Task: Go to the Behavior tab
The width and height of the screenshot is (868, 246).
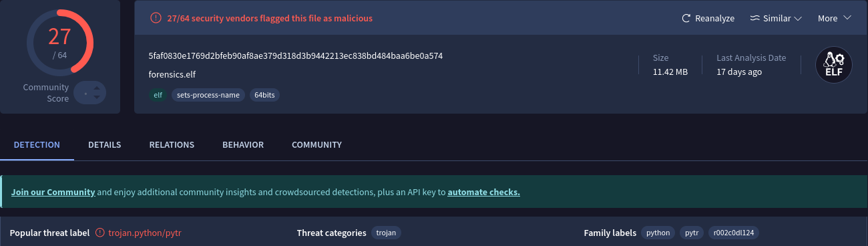Action: coord(243,144)
